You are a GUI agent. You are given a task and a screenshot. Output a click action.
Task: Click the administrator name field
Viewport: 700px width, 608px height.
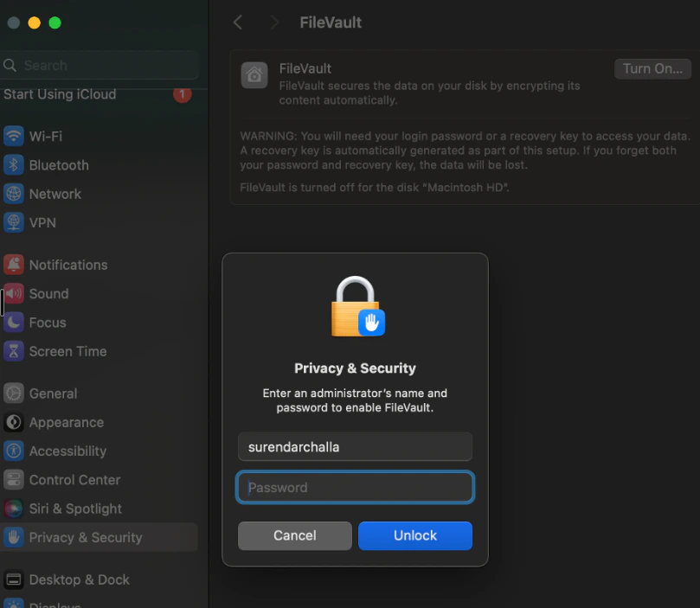click(355, 446)
